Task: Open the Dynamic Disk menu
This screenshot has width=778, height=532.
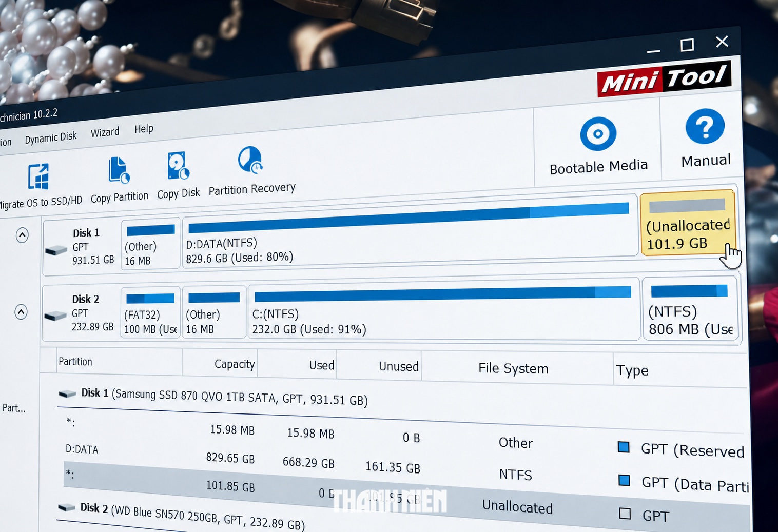Action: [51, 137]
